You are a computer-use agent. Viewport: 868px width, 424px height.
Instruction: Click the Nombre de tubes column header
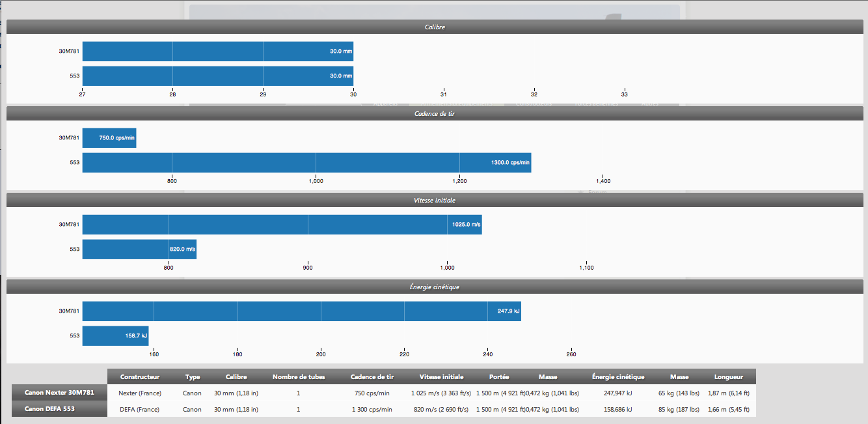(298, 376)
